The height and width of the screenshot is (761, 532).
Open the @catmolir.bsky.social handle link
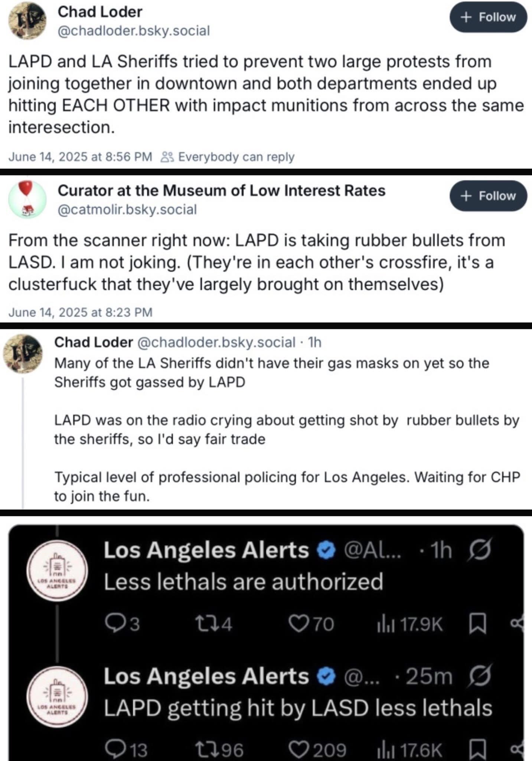pos(127,210)
